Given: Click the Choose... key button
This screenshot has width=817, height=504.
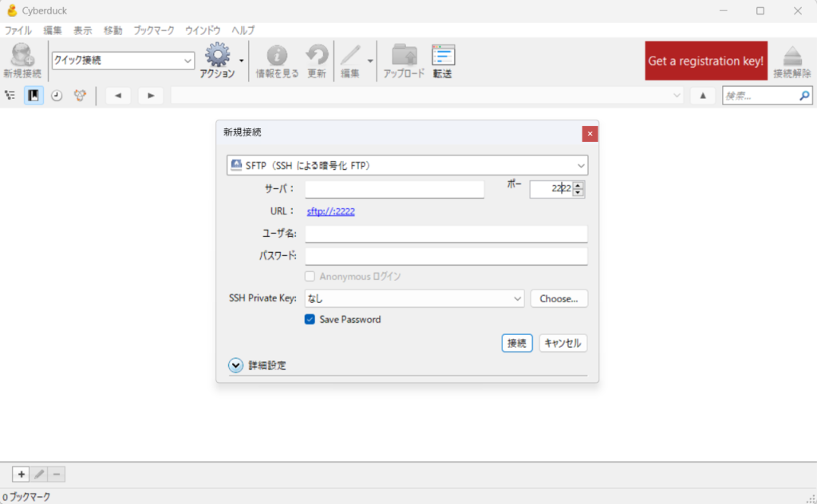Looking at the screenshot, I should point(559,298).
